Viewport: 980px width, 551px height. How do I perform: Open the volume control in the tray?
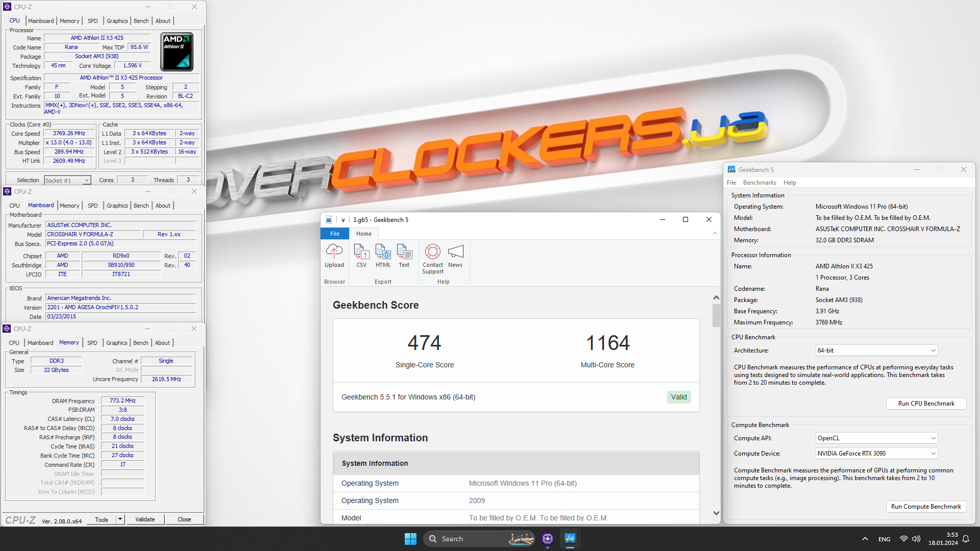pos(916,539)
